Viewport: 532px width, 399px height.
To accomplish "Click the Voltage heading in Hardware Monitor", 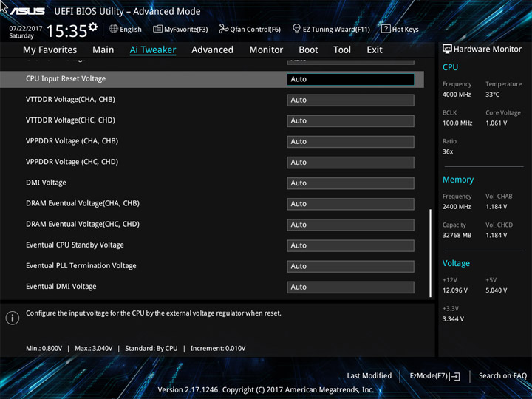I will [x=456, y=263].
